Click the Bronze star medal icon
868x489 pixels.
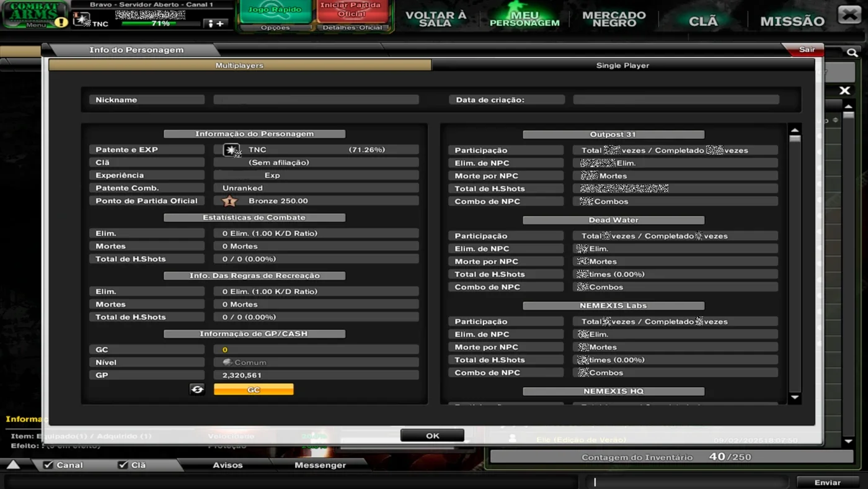[x=229, y=201]
